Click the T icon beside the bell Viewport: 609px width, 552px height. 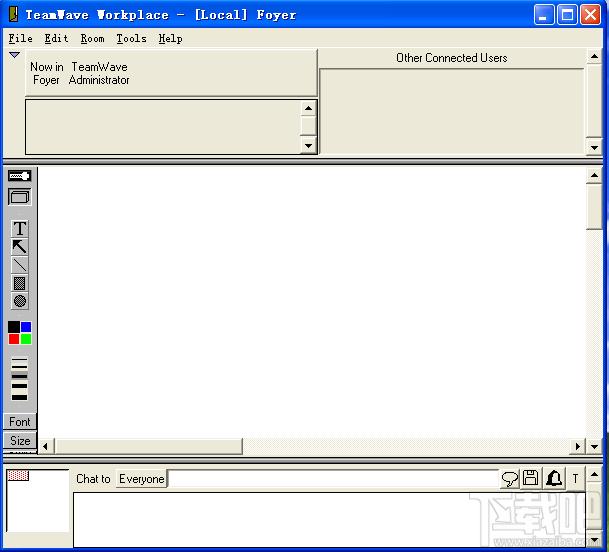(x=575, y=478)
